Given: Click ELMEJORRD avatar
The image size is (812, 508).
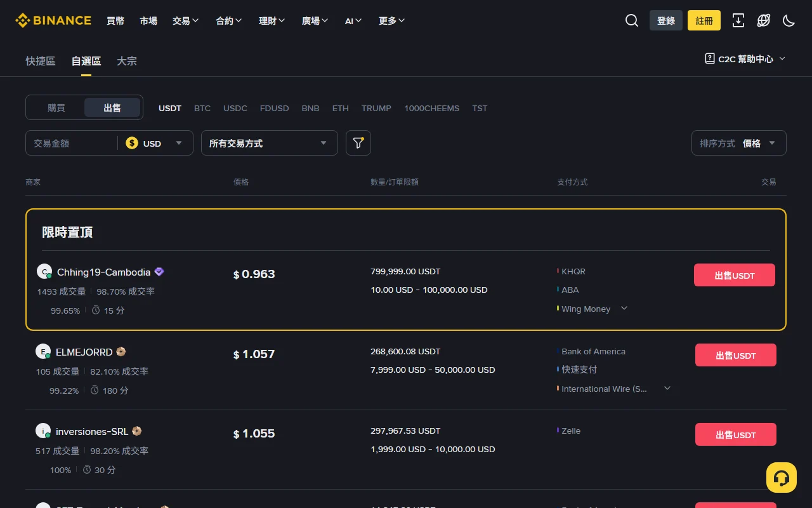Looking at the screenshot, I should tap(43, 351).
